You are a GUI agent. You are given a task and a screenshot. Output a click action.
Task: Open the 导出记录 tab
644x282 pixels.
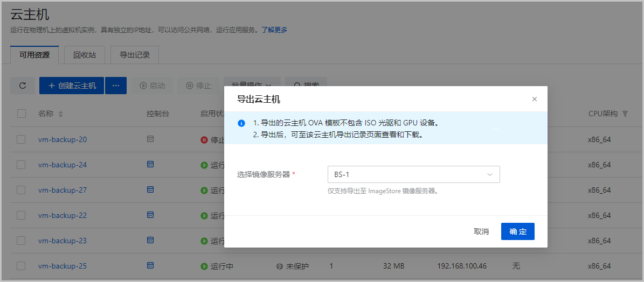pos(135,55)
